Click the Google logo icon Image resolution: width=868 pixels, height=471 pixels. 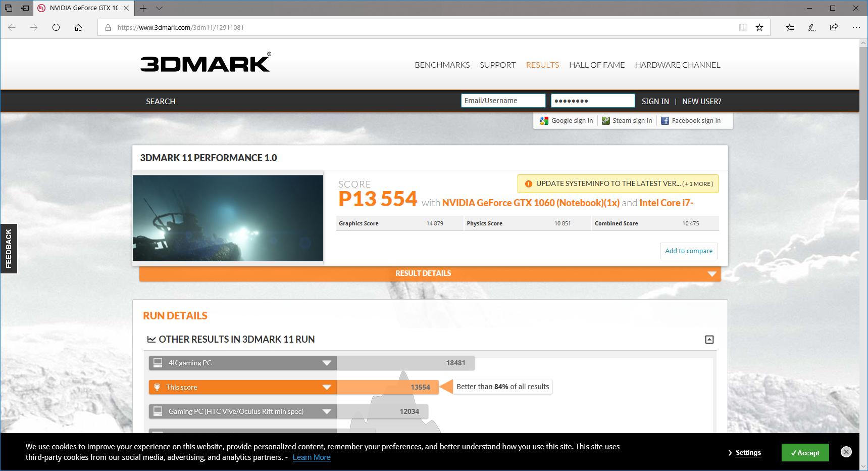(544, 121)
